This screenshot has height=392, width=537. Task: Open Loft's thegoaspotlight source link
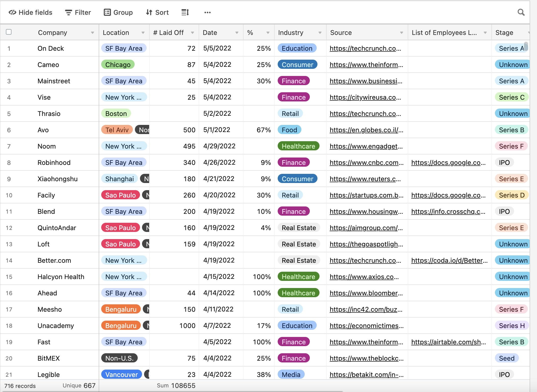[x=366, y=244]
